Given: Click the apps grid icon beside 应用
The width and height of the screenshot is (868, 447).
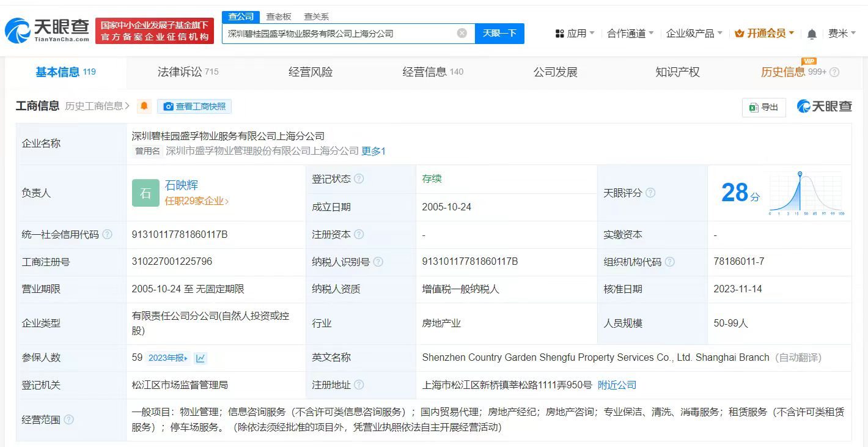Looking at the screenshot, I should 560,34.
